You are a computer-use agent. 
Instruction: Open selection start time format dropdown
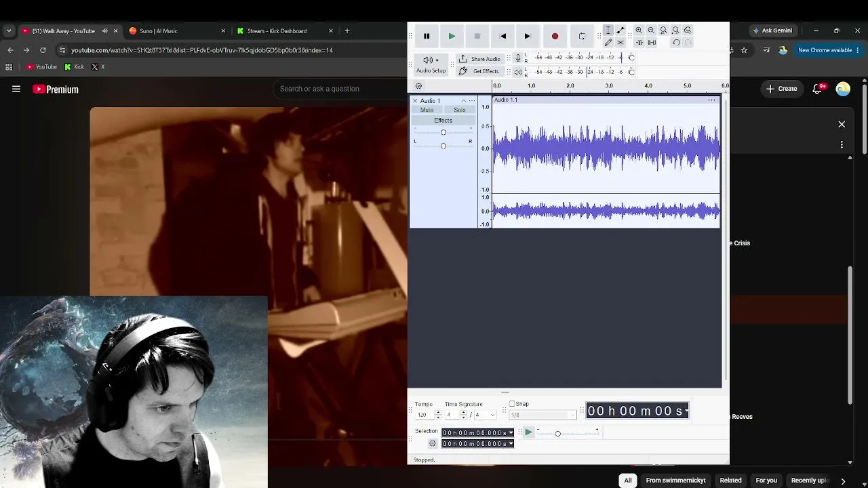511,433
